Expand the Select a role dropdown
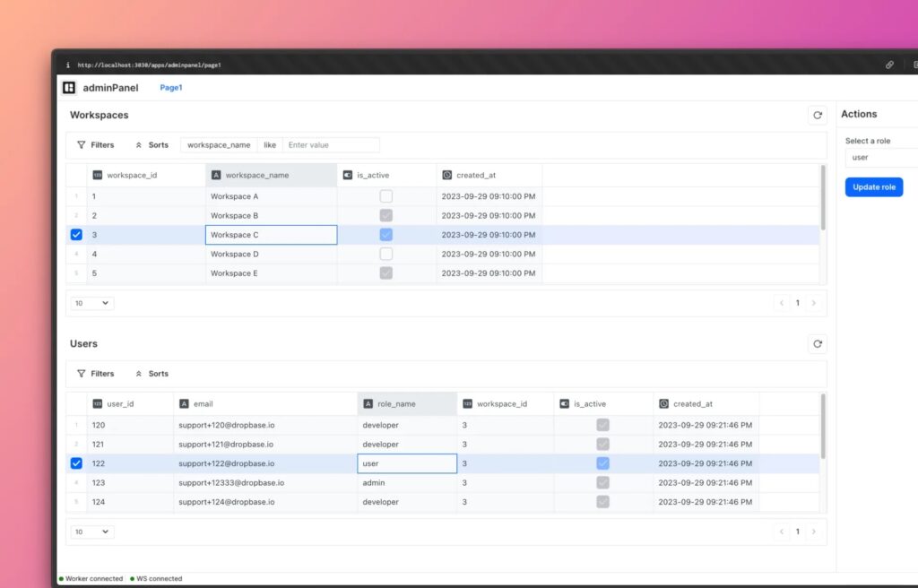This screenshot has height=588, width=918. (880, 158)
